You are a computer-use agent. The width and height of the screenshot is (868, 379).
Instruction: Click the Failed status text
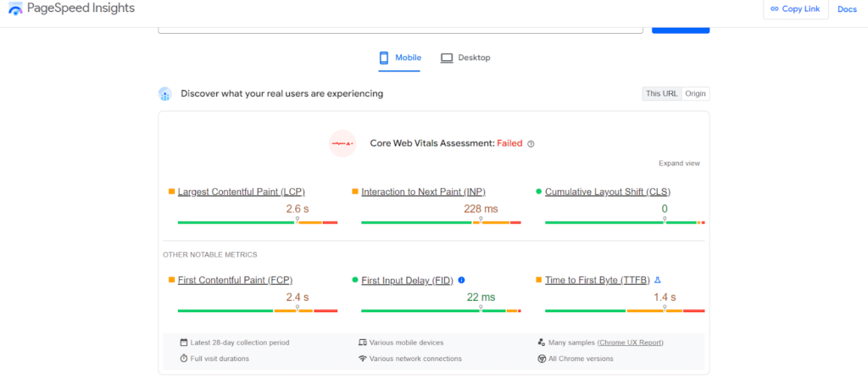pyautogui.click(x=509, y=143)
